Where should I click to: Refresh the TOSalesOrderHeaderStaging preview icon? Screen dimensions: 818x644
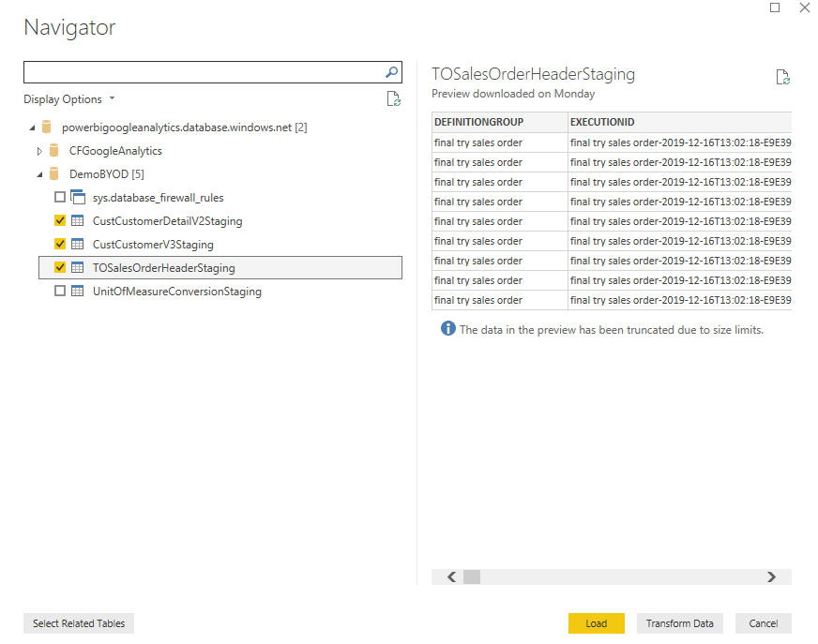pyautogui.click(x=782, y=77)
